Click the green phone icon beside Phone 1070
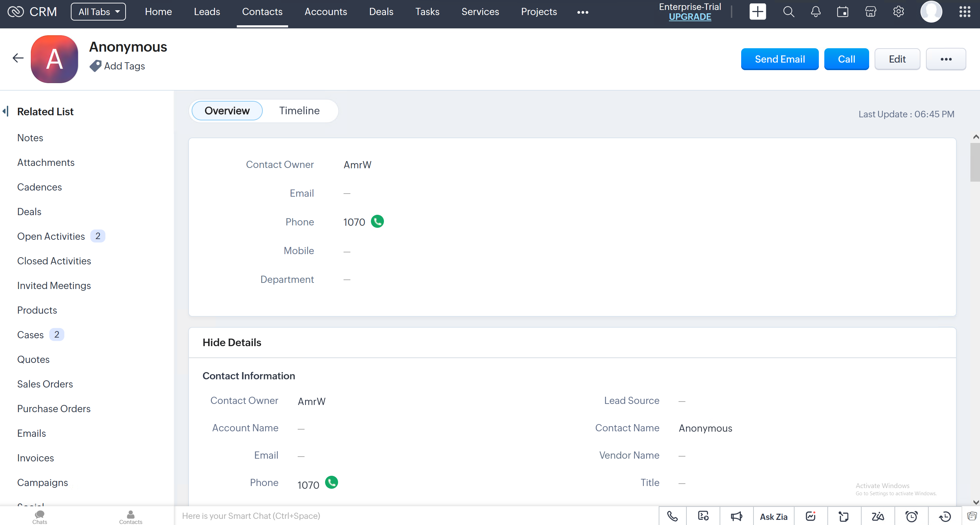Screen dimensions: 980x525 377,222
